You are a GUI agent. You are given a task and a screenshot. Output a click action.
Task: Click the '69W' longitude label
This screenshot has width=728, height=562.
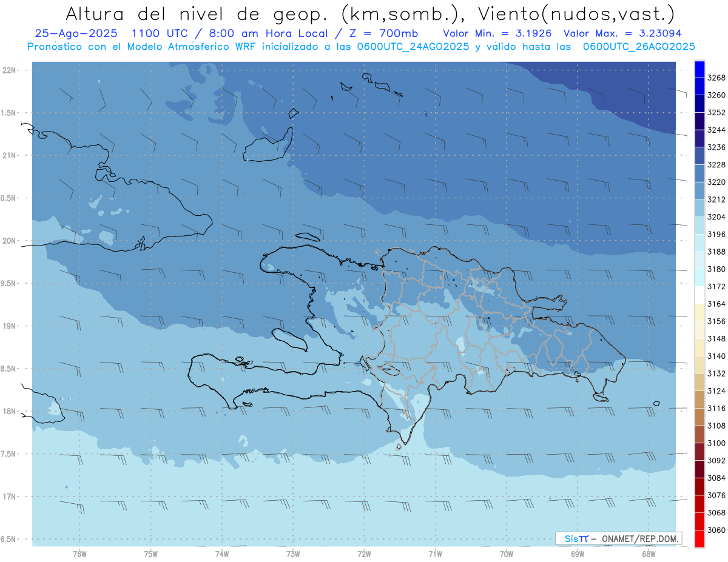(x=578, y=554)
